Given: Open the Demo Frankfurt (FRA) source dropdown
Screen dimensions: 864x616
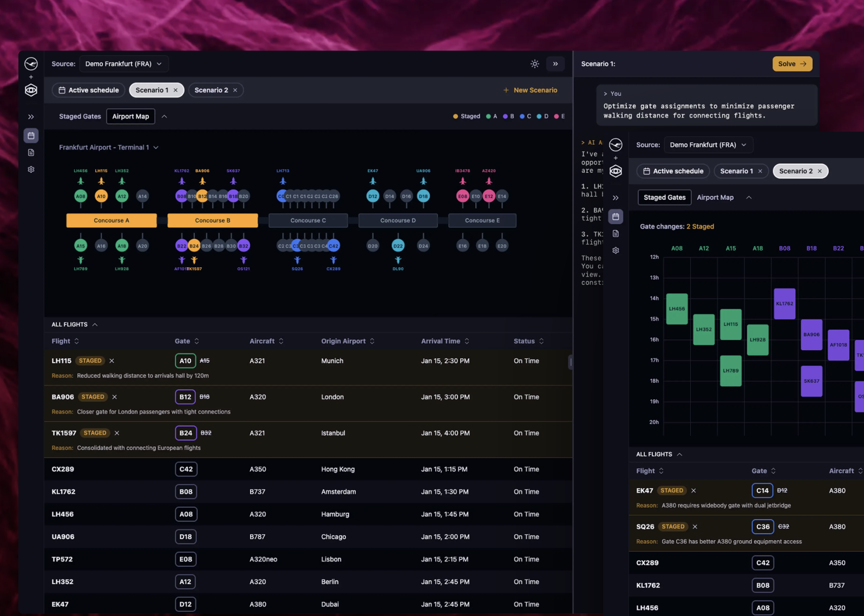Looking at the screenshot, I should click(123, 64).
